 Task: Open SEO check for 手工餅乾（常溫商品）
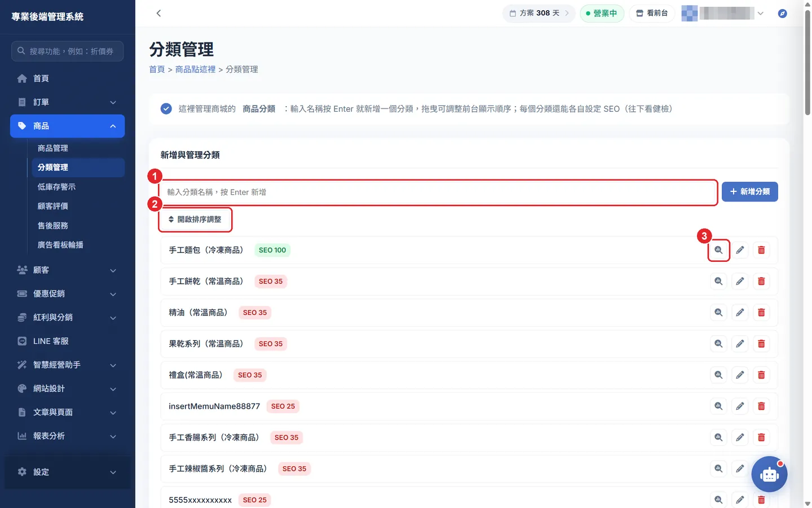pyautogui.click(x=718, y=281)
